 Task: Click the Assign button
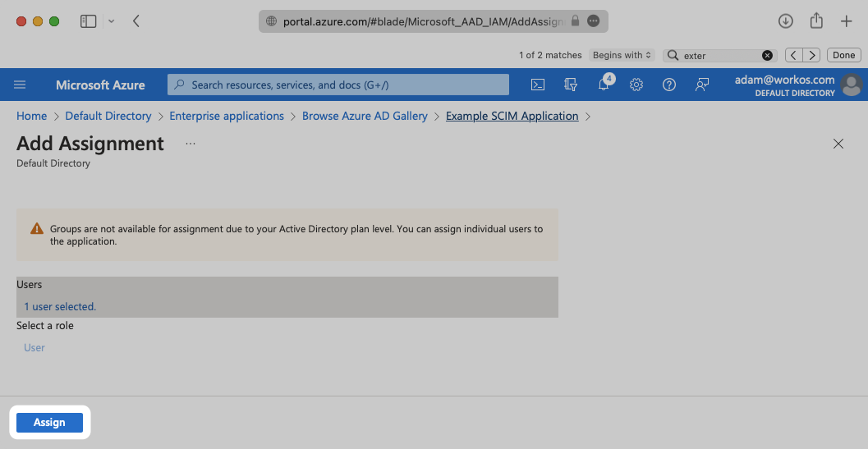(49, 422)
